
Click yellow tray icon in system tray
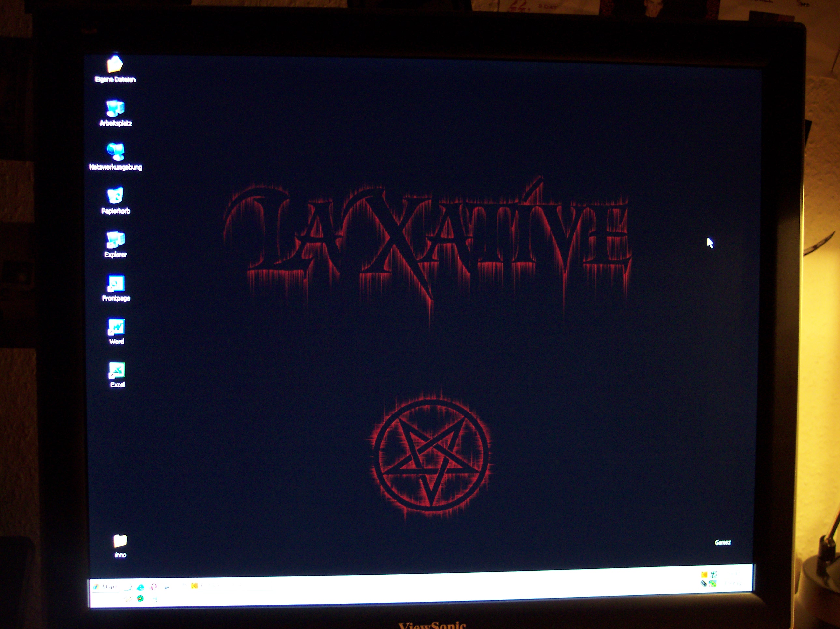pos(704,575)
